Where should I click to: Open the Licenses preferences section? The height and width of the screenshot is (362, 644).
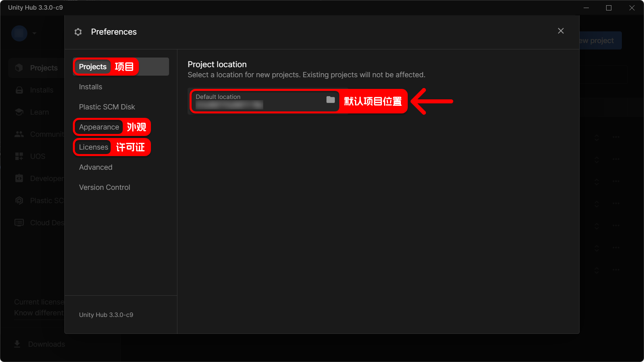click(93, 147)
